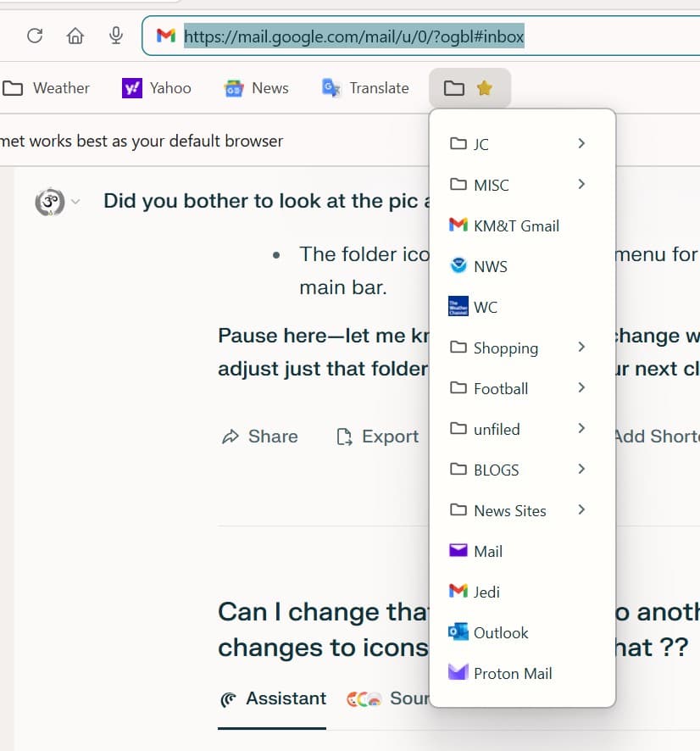Open the WC Weather Channel bookmark

(485, 308)
